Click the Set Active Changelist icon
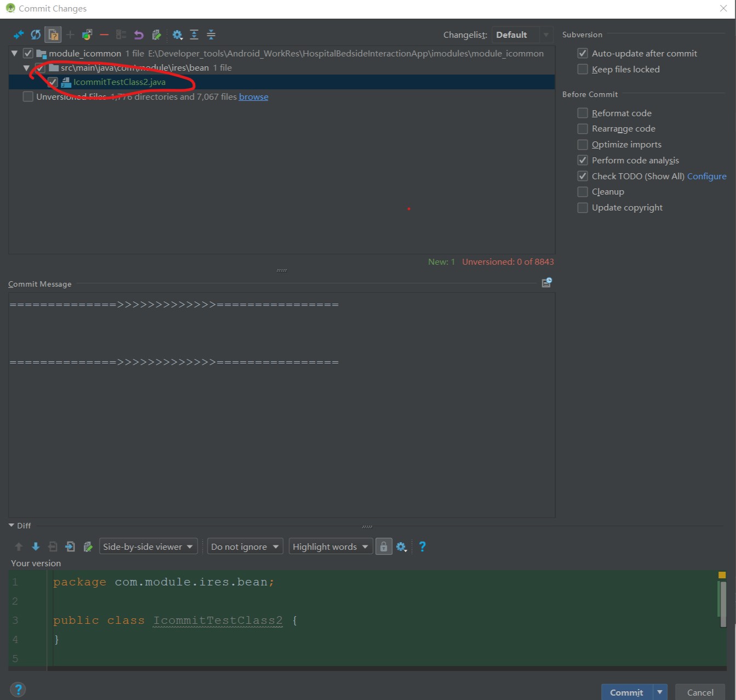The image size is (736, 700). (121, 35)
